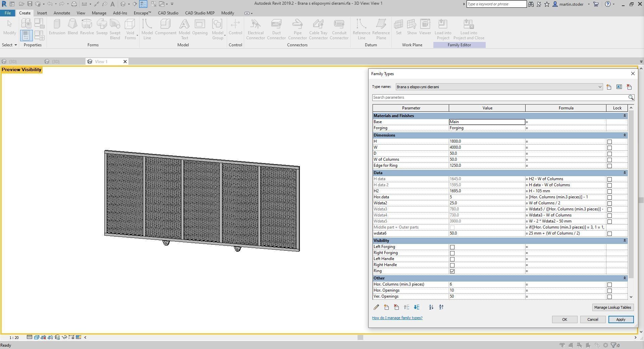
Task: Edit parameter pencil icon
Action: [x=376, y=307]
